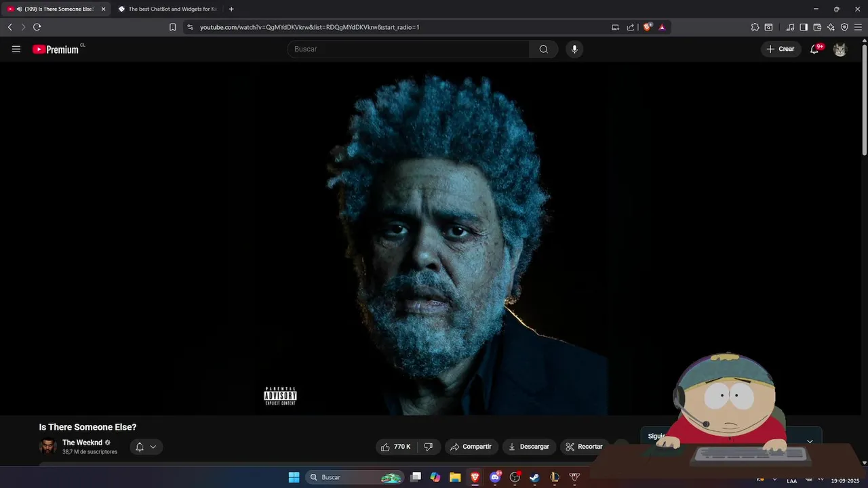
Task: Open Brave VPN shield icon
Action: point(844,27)
